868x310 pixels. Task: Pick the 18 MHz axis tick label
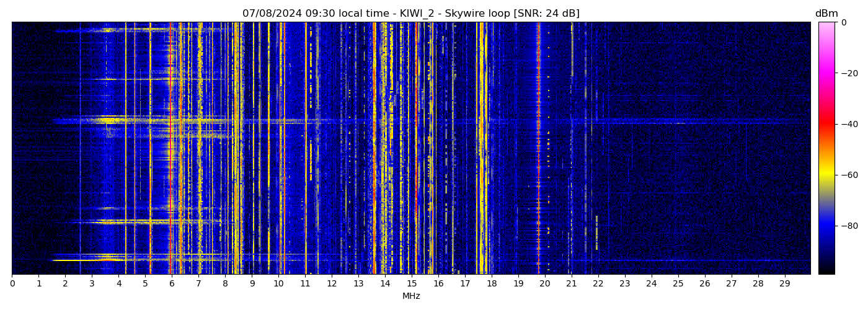point(492,283)
